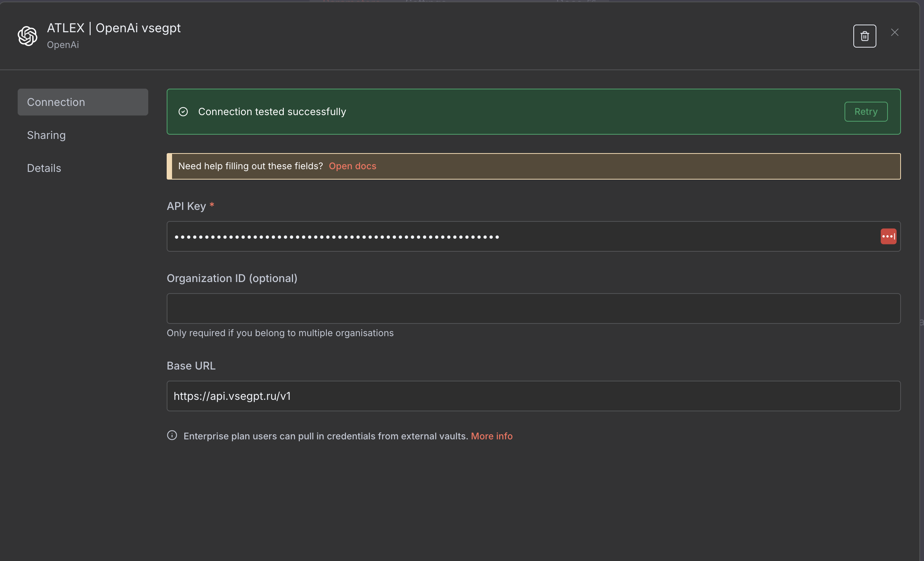
Task: Follow the More info link
Action: [492, 436]
